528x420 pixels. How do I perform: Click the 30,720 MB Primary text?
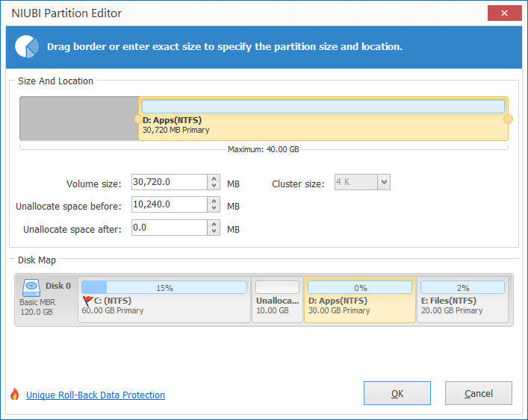tap(176, 130)
